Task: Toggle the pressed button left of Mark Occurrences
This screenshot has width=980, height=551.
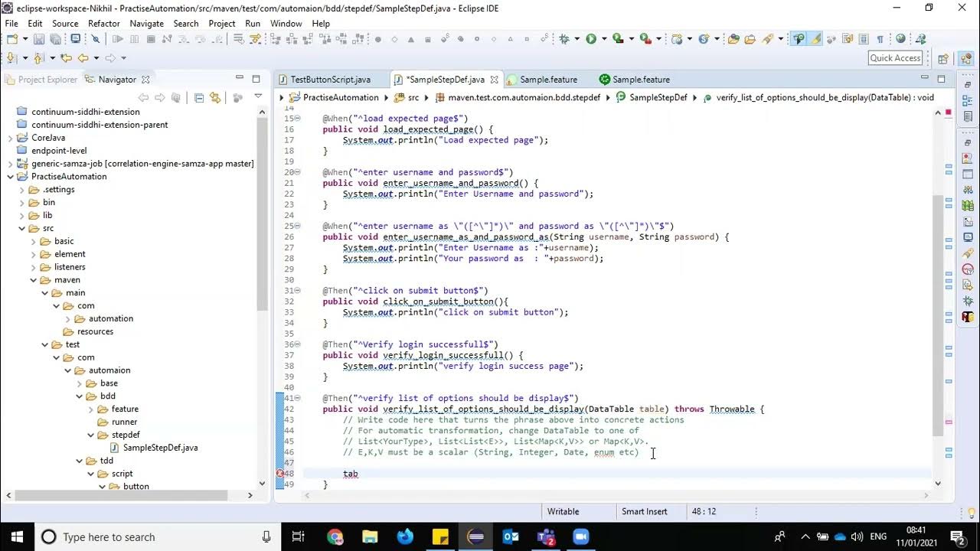Action: point(799,38)
